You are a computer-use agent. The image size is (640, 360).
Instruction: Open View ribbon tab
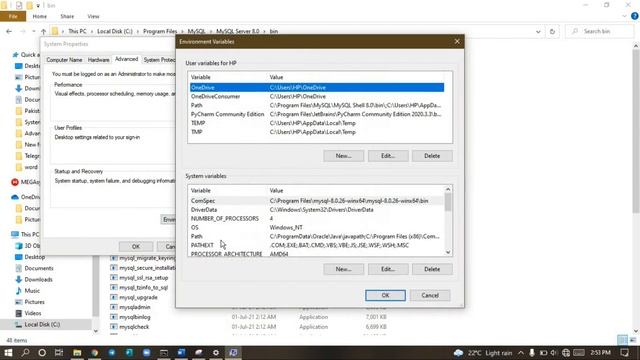click(x=93, y=16)
